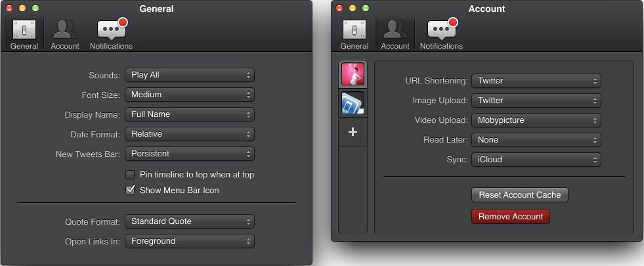Enable Pin timeline to top when at top
The image size is (644, 266).
pos(130,175)
